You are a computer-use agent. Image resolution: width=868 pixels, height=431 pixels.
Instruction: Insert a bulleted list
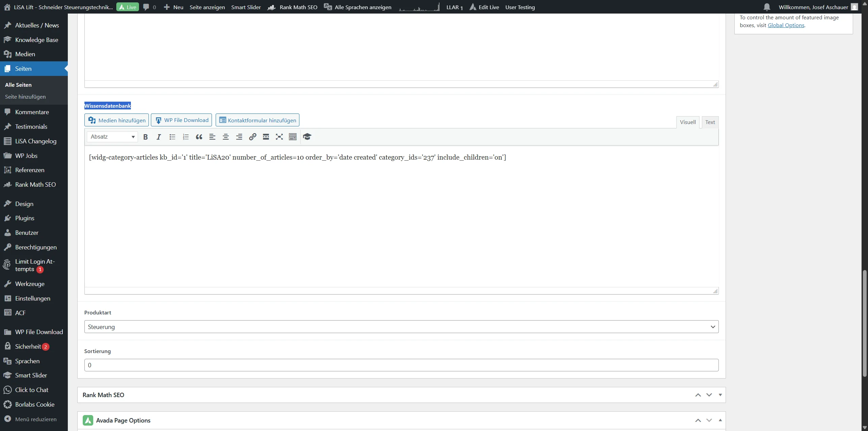pyautogui.click(x=172, y=137)
